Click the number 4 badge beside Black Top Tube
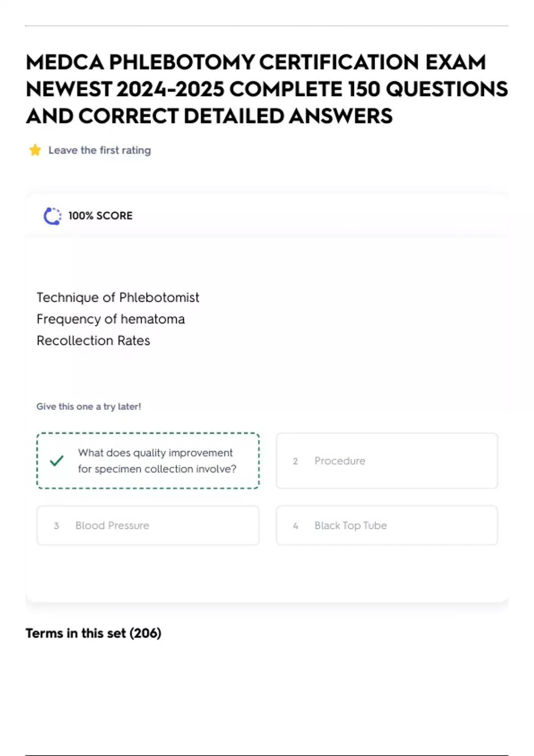 (295, 526)
